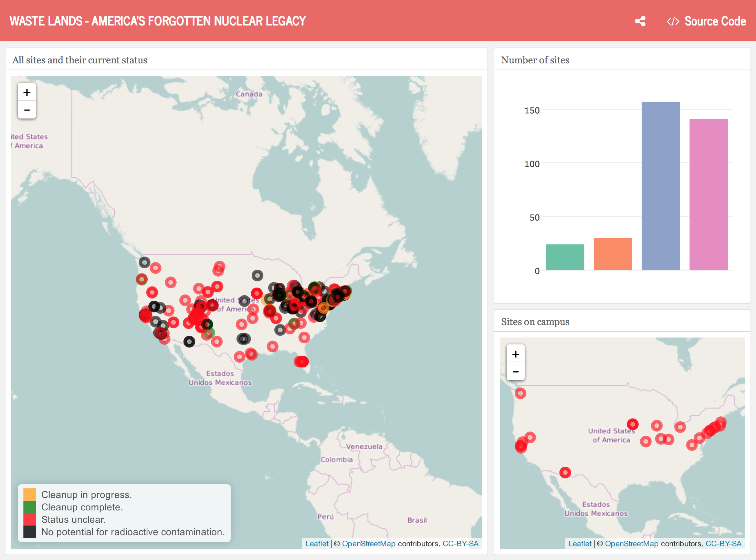
Task: Zoom out on the main sites map
Action: pos(27,110)
